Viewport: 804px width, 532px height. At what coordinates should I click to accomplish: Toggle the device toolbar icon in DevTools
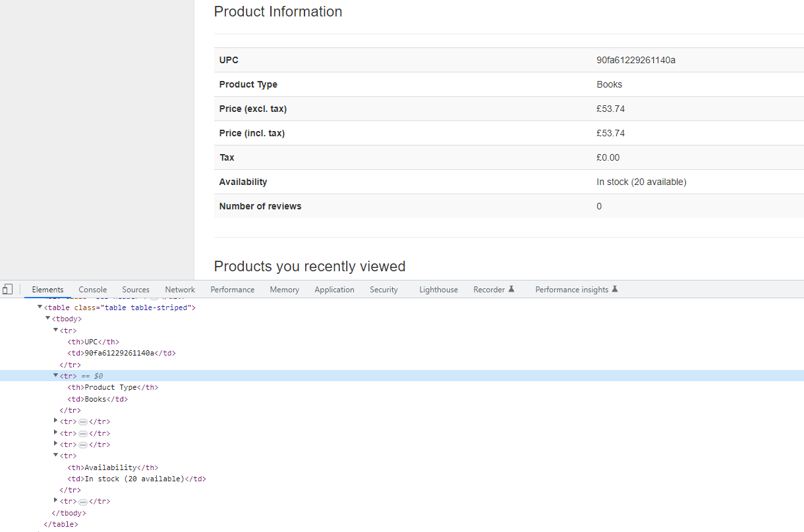7,289
